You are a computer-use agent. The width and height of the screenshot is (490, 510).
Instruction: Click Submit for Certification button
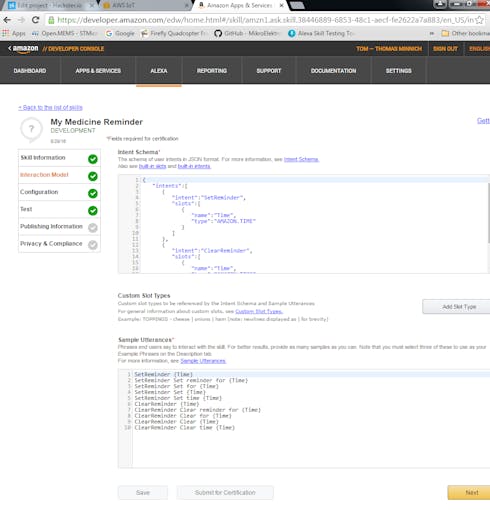(225, 493)
